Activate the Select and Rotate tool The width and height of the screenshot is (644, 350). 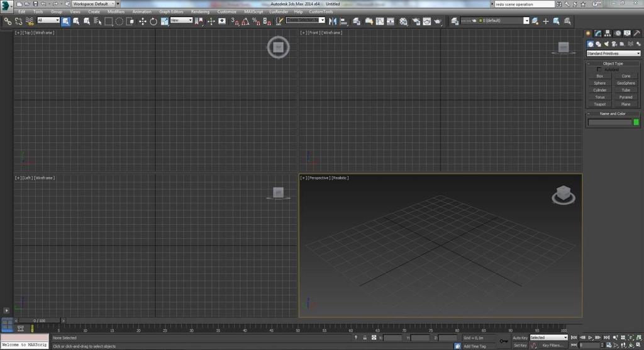(153, 21)
